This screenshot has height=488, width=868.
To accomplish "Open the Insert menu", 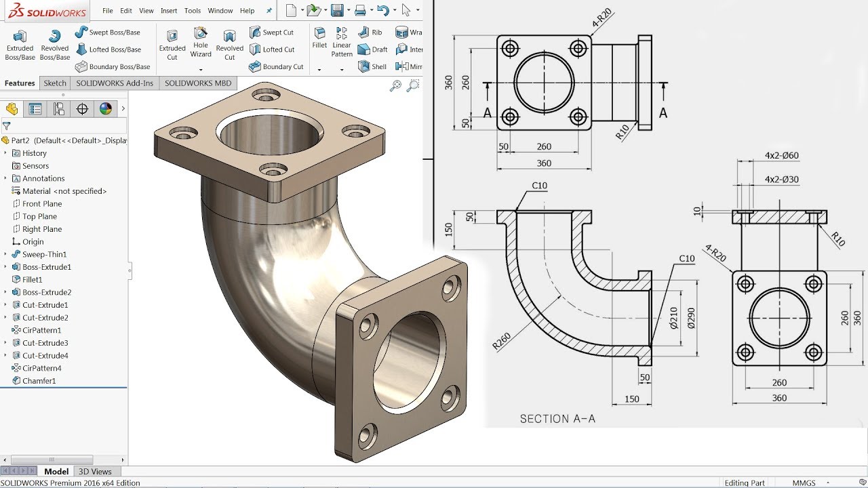I will [168, 10].
